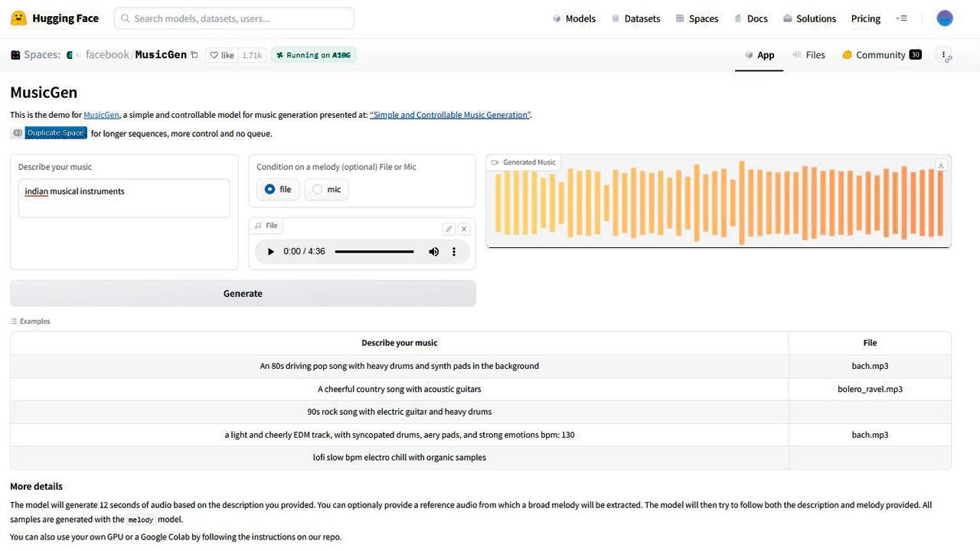This screenshot has height=551, width=980.
Task: Download the generated music video
Action: click(x=941, y=165)
